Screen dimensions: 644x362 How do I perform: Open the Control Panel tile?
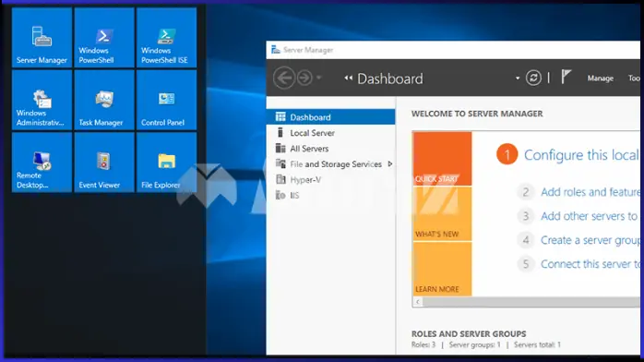[166, 100]
